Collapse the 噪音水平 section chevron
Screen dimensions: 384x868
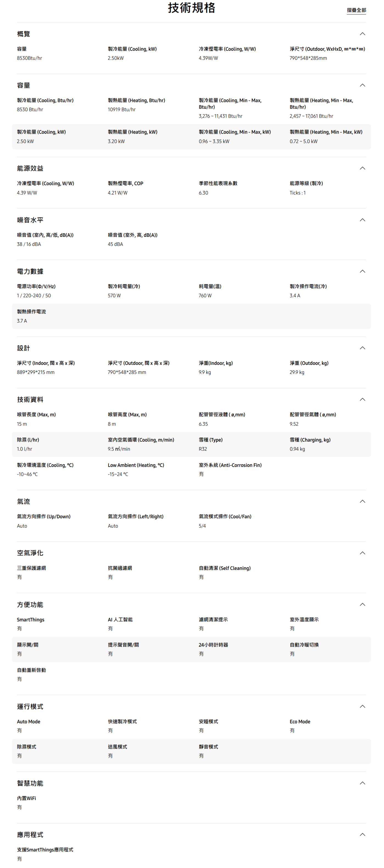(x=362, y=220)
